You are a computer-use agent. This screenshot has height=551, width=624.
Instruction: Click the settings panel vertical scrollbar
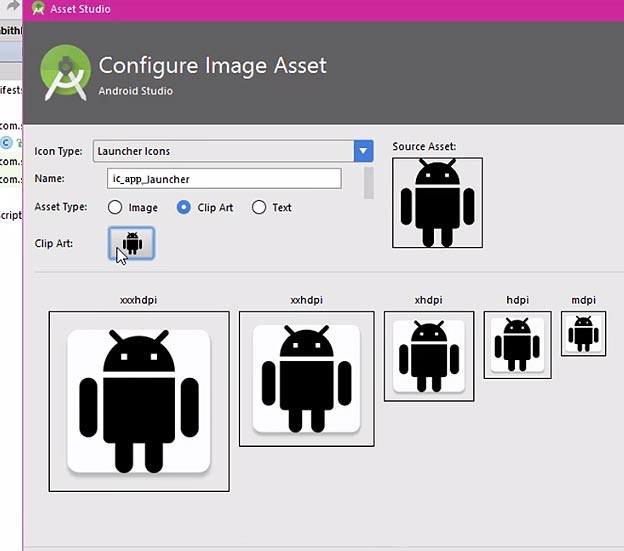point(369,183)
